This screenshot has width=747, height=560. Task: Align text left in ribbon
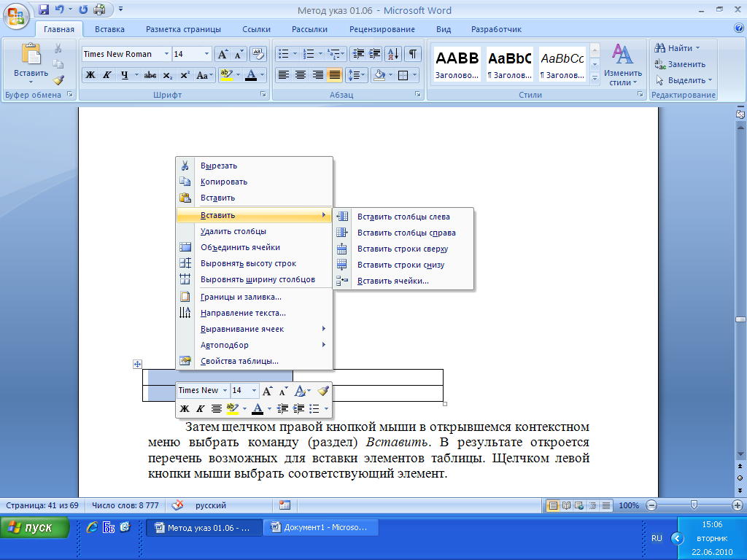coord(284,75)
